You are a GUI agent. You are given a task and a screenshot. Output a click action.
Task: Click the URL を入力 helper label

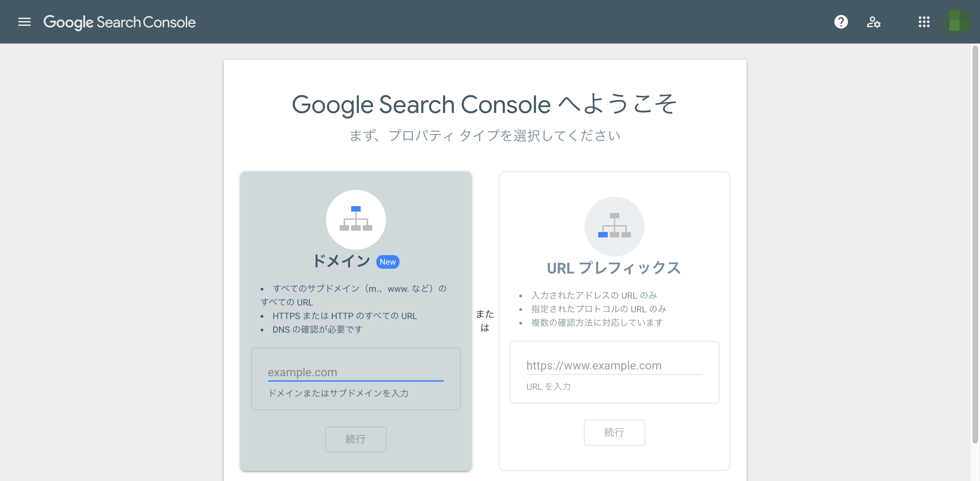[x=548, y=386]
